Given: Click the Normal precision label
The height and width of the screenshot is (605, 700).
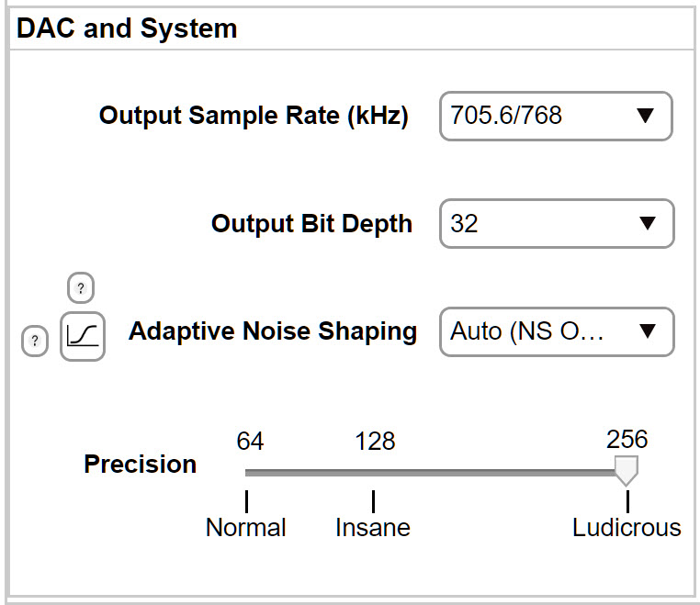Looking at the screenshot, I should point(246,527).
